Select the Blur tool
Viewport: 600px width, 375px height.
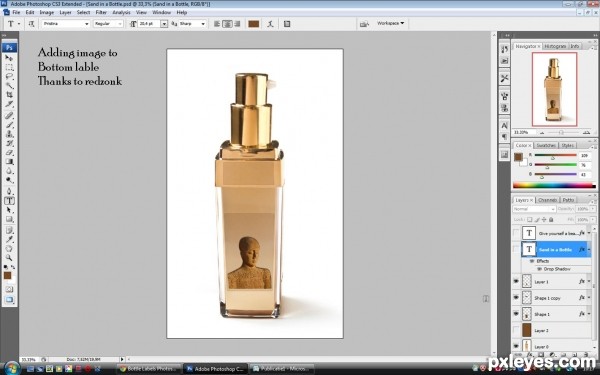coord(9,171)
